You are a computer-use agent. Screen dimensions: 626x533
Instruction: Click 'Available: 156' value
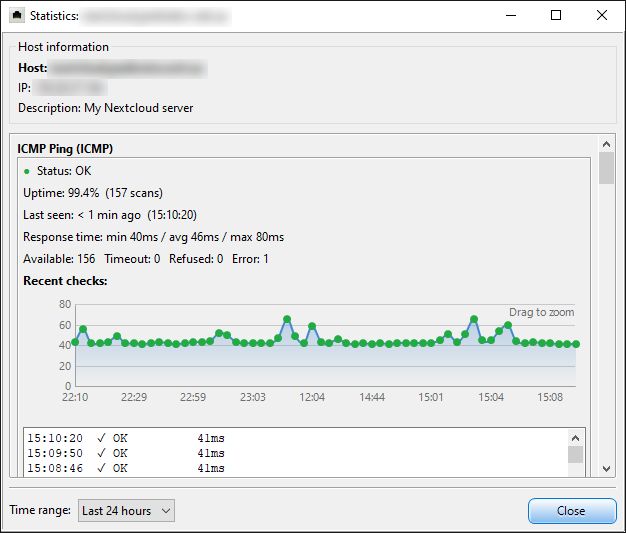coord(59,259)
